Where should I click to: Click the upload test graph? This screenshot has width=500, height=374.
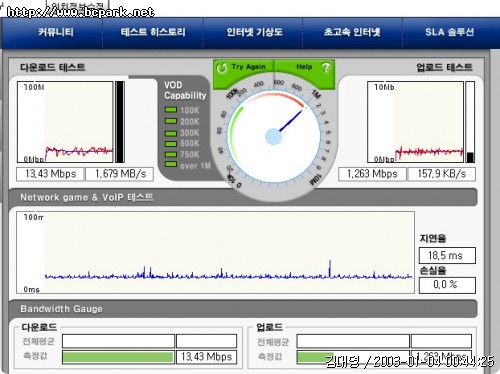(416, 122)
